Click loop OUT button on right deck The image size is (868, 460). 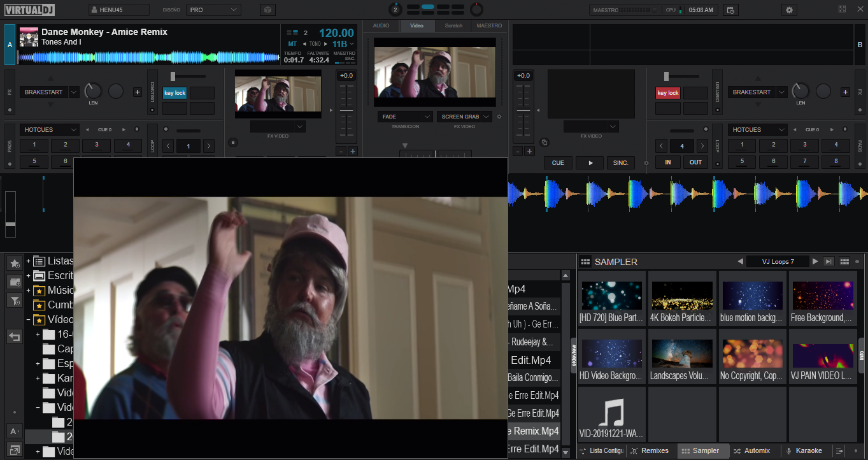pyautogui.click(x=696, y=162)
